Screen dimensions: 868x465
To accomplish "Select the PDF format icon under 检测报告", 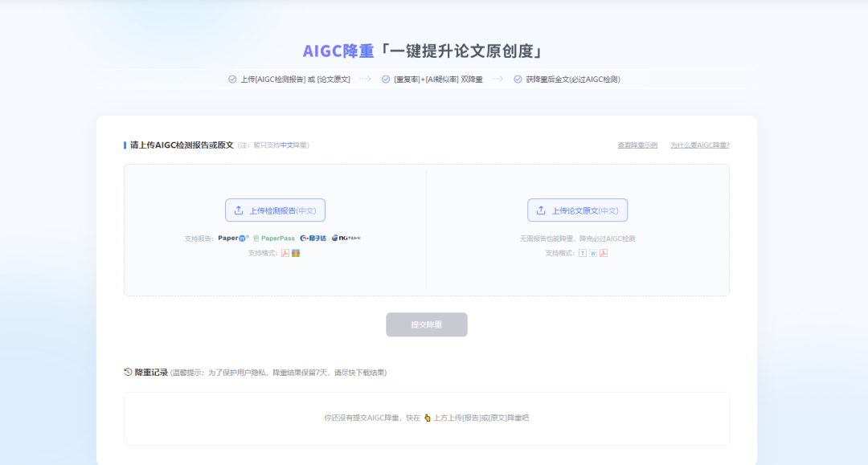I will point(286,253).
